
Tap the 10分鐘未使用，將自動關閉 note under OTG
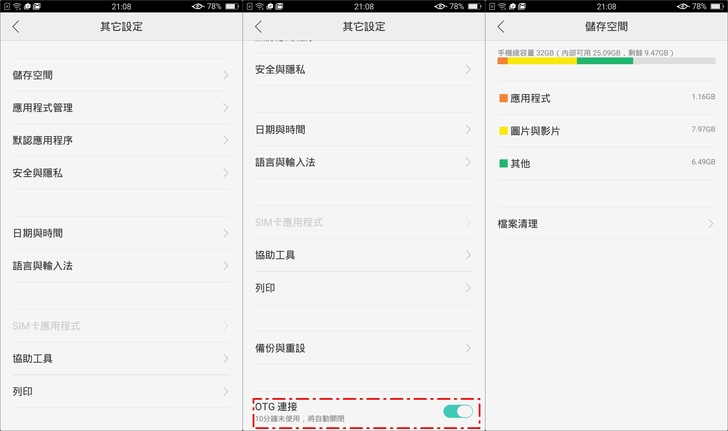point(299,418)
